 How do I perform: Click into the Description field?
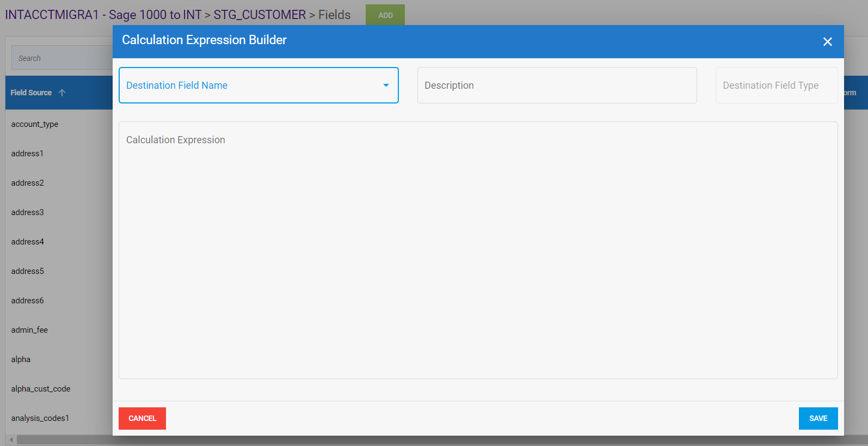pyautogui.click(x=556, y=85)
